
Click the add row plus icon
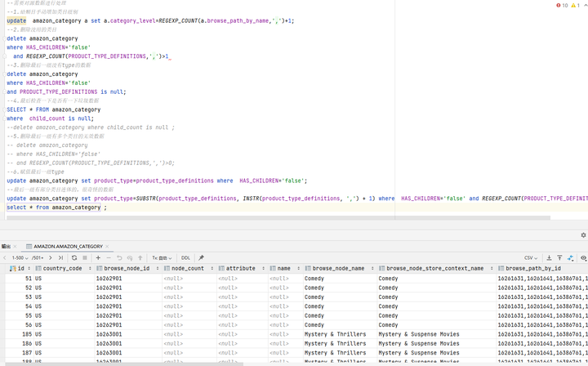tap(98, 258)
